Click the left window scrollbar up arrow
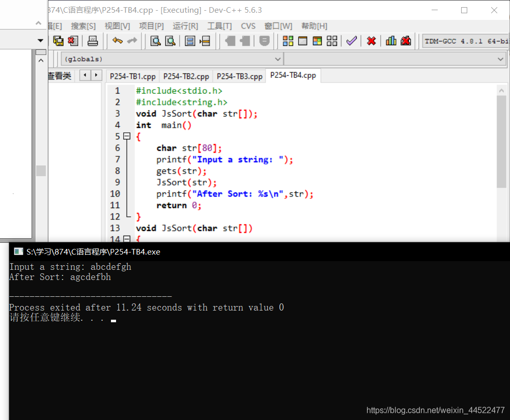Screen dimensions: 510x420 click(x=41, y=61)
